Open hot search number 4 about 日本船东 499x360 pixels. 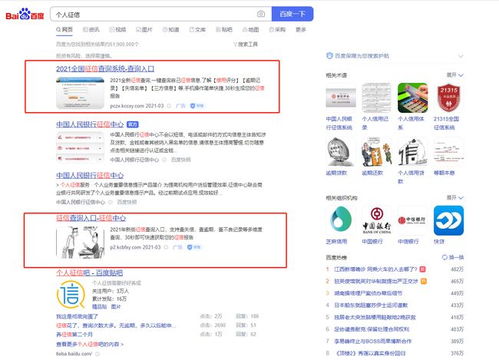tap(371, 305)
